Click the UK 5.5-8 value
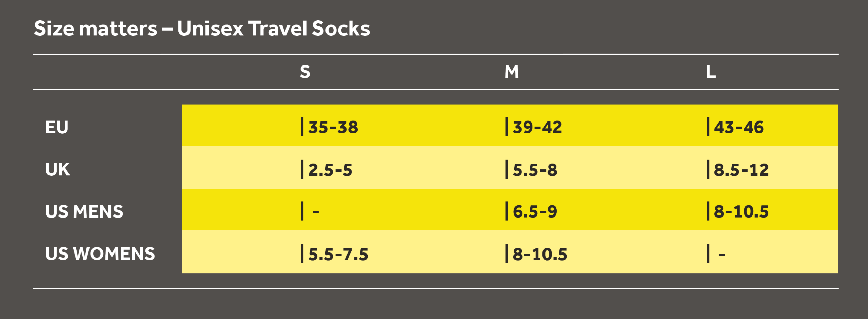868x319 pixels. pos(535,170)
